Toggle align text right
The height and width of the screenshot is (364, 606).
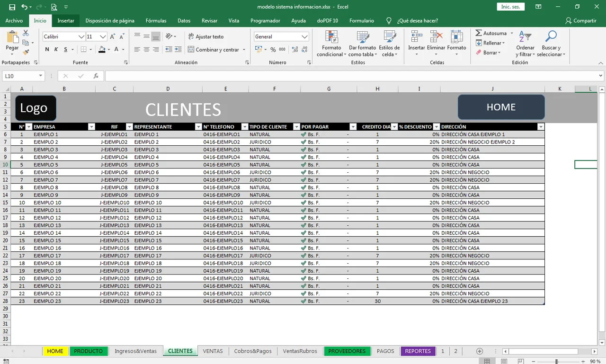point(156,49)
